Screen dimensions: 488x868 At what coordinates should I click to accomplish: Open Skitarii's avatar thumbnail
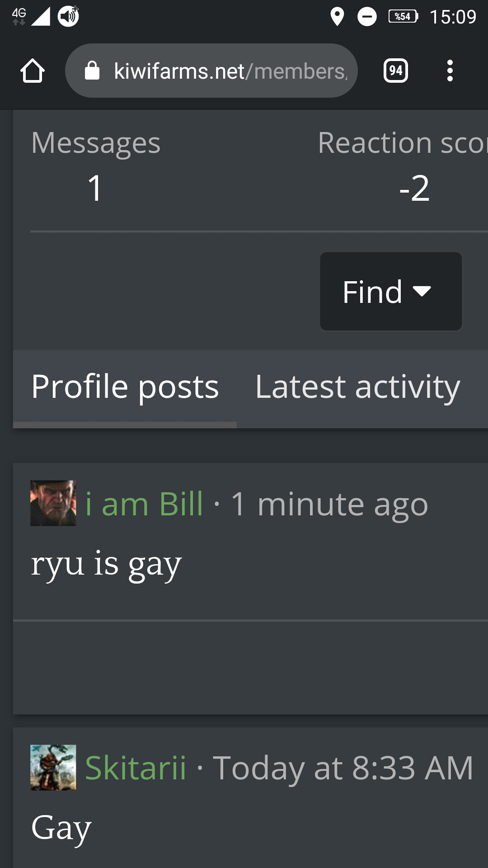click(x=53, y=768)
